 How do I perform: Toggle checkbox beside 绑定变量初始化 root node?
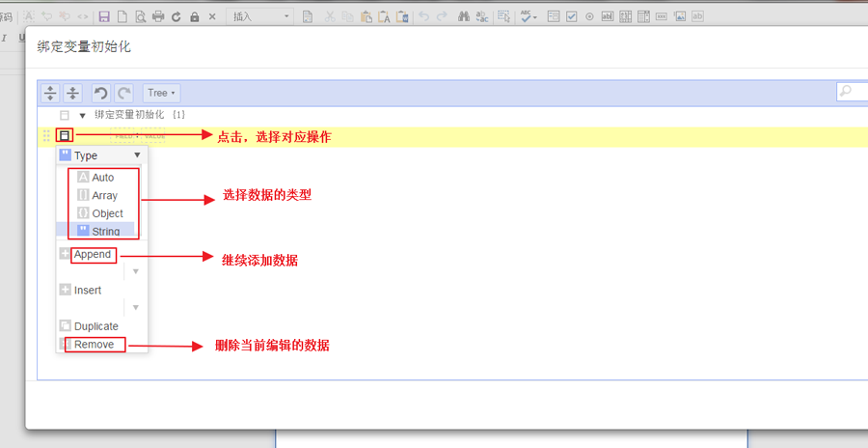pos(65,115)
